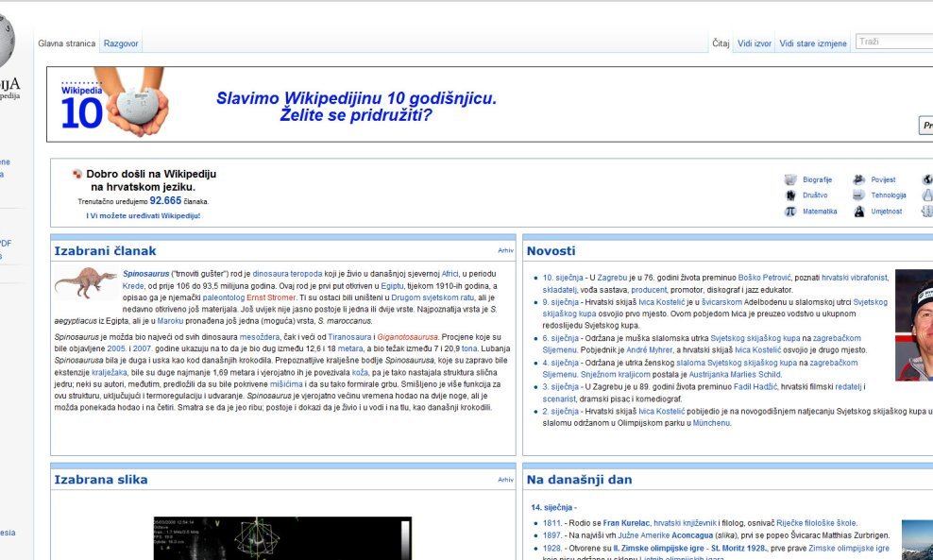
Task: Follow the mesoždera link
Action: [260, 337]
